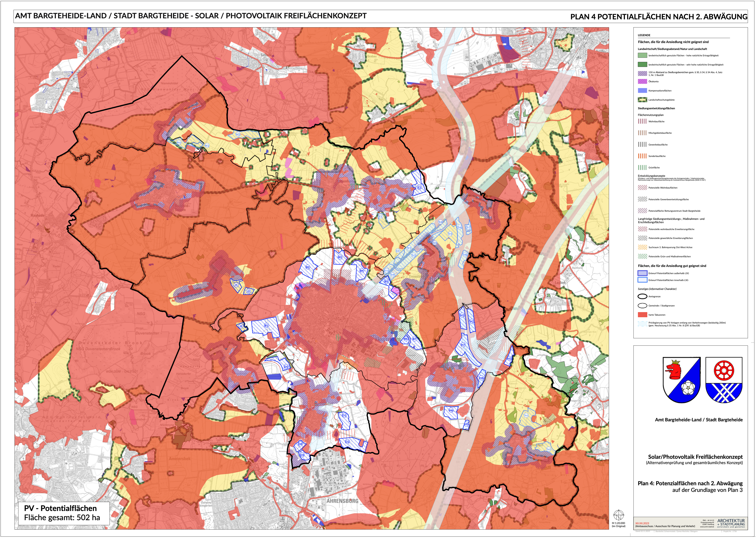Screen dimensions: 756x538
Task: Click the Wohnbaufläche vertical stripe symbol
Action: (642, 121)
